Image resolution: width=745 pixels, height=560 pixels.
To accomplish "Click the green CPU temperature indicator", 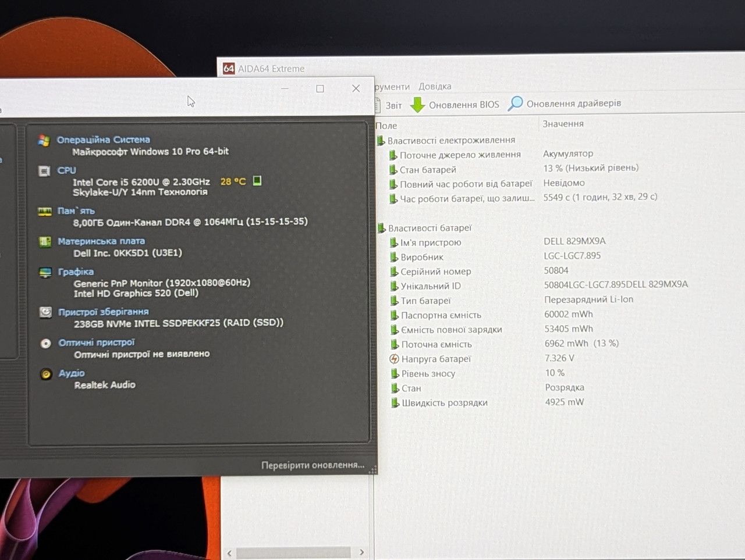I will click(257, 181).
